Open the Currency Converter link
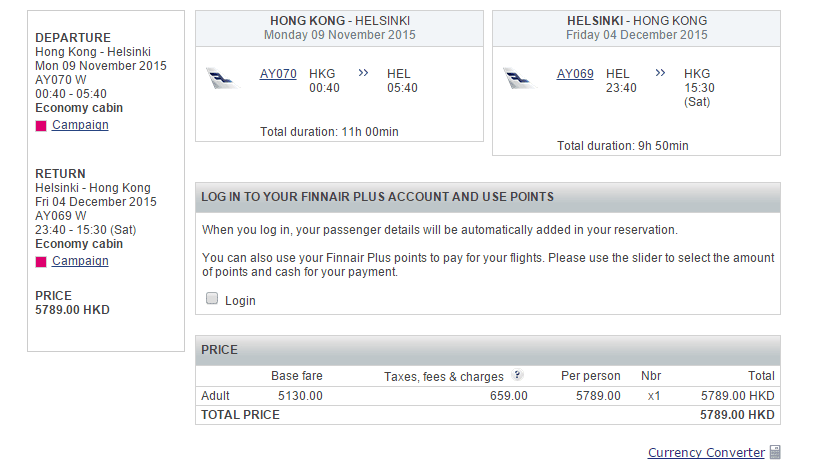 pyautogui.click(x=706, y=453)
